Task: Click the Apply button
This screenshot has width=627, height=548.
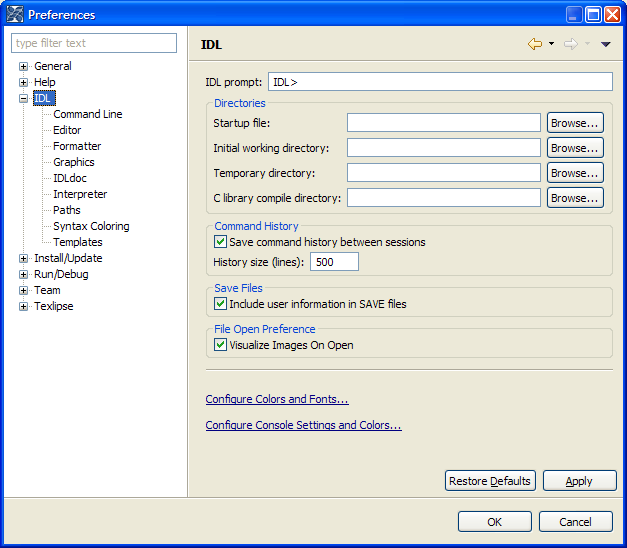Action: click(579, 480)
